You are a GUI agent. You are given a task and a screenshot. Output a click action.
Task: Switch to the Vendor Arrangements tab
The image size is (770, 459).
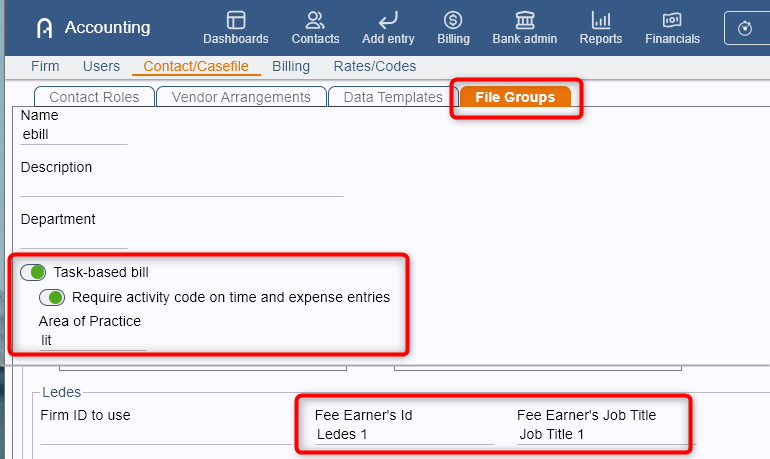pos(241,97)
